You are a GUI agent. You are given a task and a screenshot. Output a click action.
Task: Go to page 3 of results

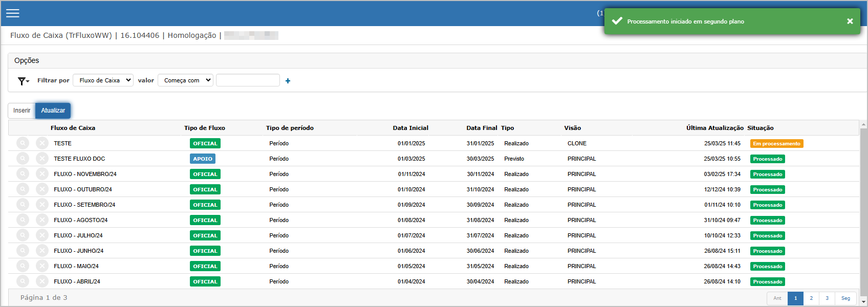[827, 298]
